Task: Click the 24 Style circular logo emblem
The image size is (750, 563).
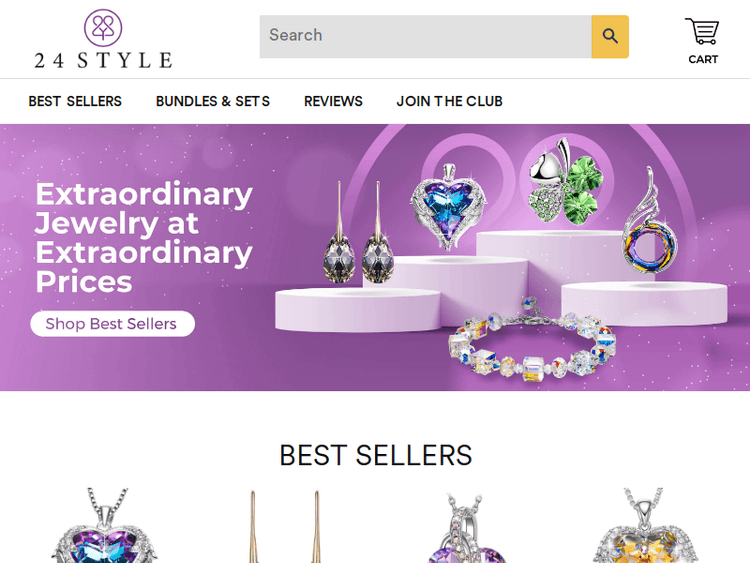Action: click(103, 28)
